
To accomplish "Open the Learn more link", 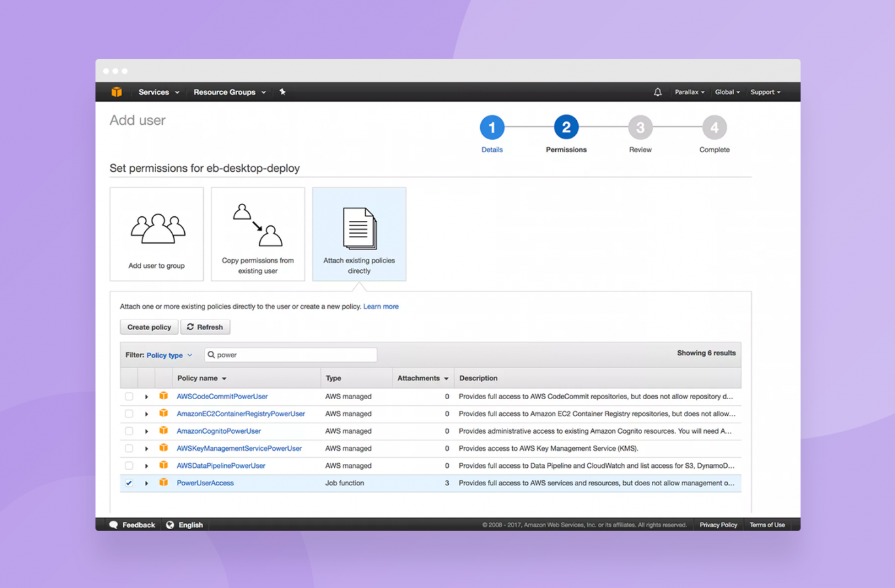I will click(x=381, y=306).
